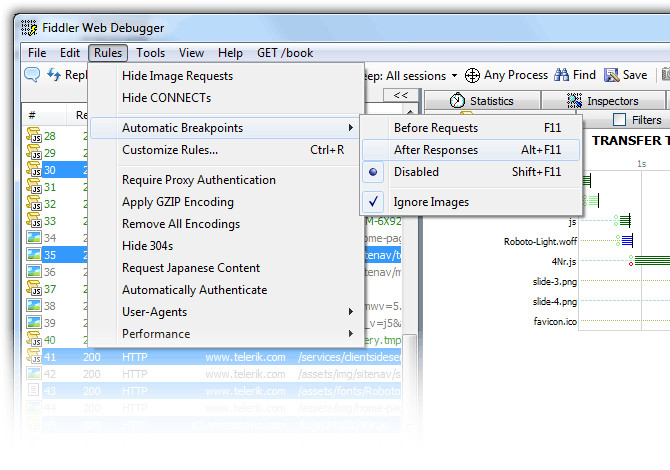Screen dimensions: 670x470
Task: Select document session icon for row 43
Action: 33,391
